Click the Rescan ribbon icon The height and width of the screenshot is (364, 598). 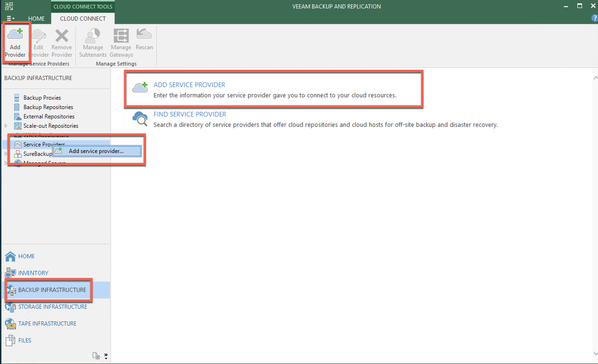[144, 34]
